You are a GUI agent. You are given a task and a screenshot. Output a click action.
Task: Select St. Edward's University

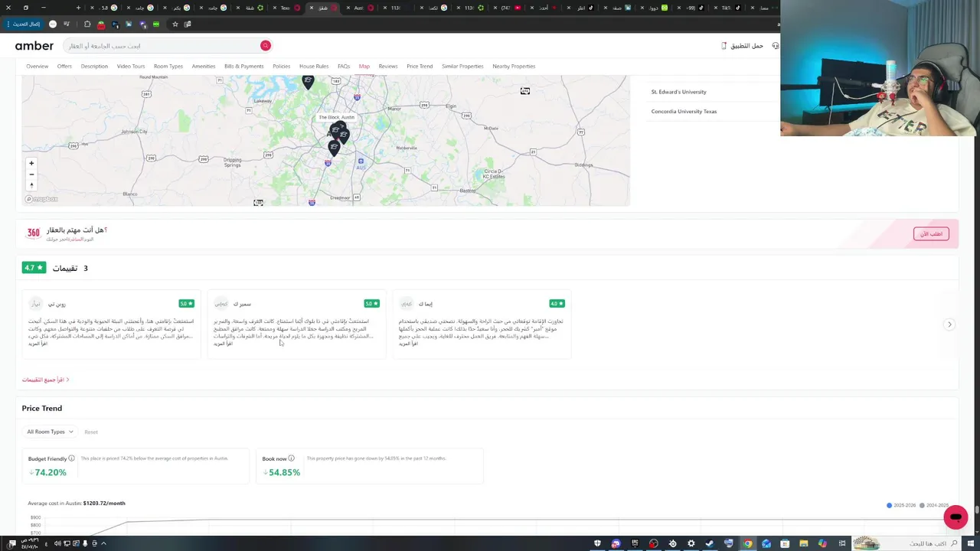tap(679, 92)
